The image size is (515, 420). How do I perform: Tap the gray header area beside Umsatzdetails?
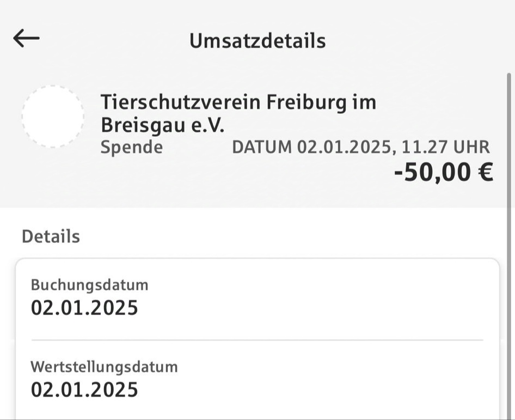425,41
